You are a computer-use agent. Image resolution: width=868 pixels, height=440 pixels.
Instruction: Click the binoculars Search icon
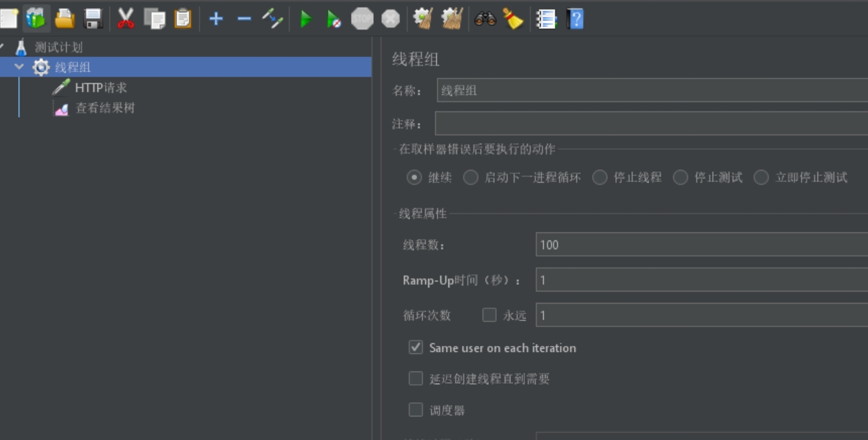tap(485, 19)
